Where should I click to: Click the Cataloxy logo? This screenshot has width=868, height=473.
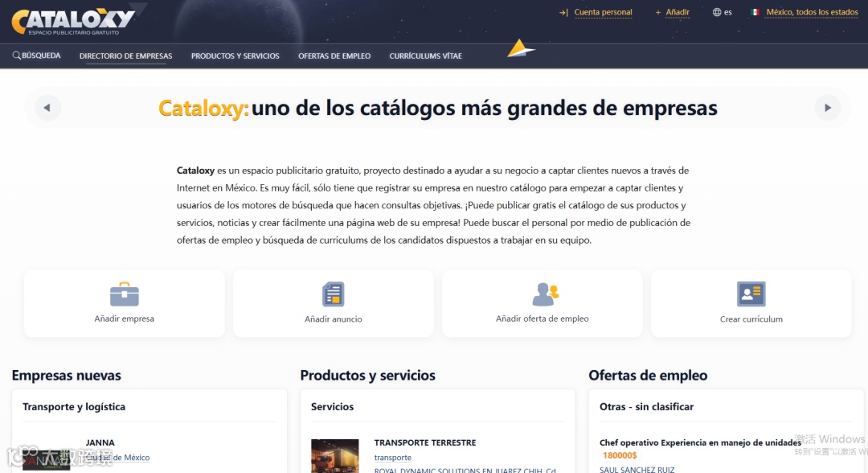point(73,23)
